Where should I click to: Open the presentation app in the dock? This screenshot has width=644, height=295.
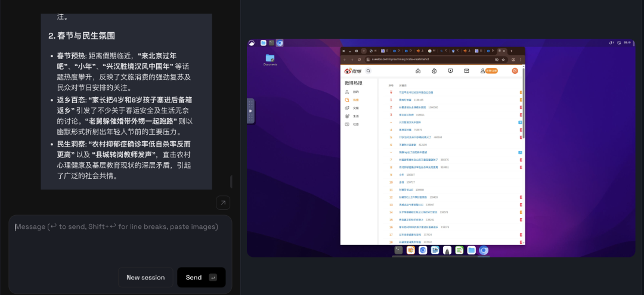tap(411, 250)
